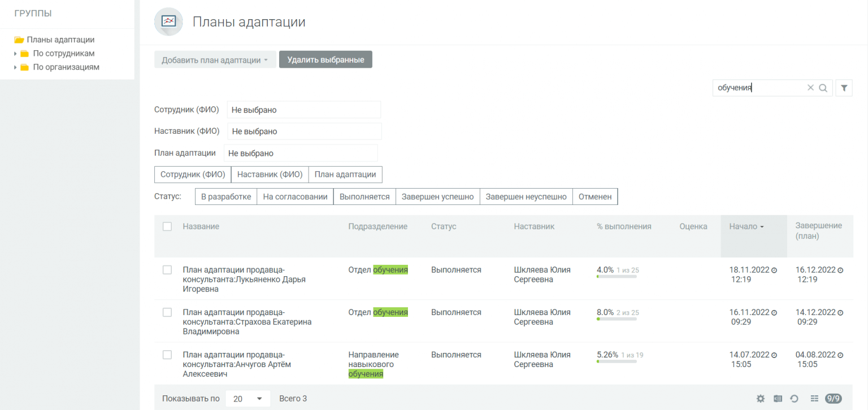Click the refresh table icon
This screenshot has width=868, height=410.
click(x=794, y=399)
